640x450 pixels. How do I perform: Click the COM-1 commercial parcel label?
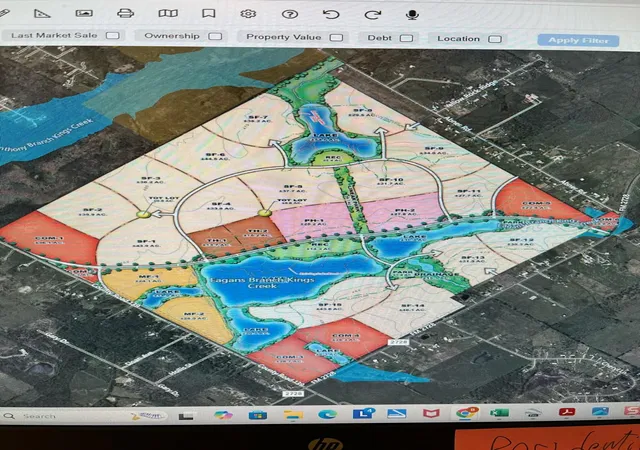point(49,240)
